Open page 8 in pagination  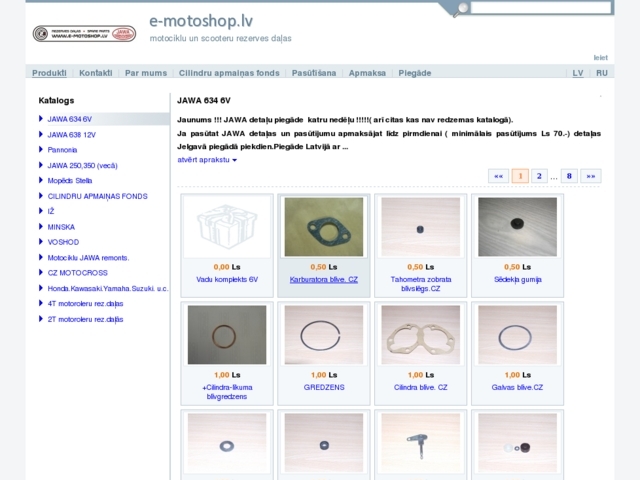569,176
